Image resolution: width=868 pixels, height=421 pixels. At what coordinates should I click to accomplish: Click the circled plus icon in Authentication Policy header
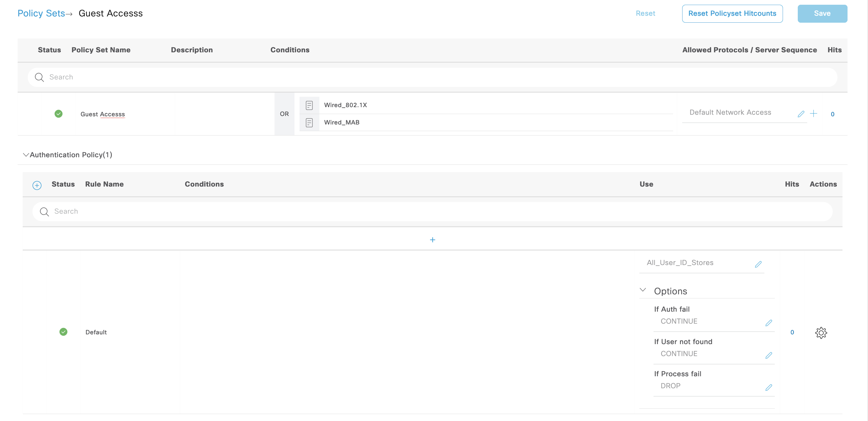point(37,185)
